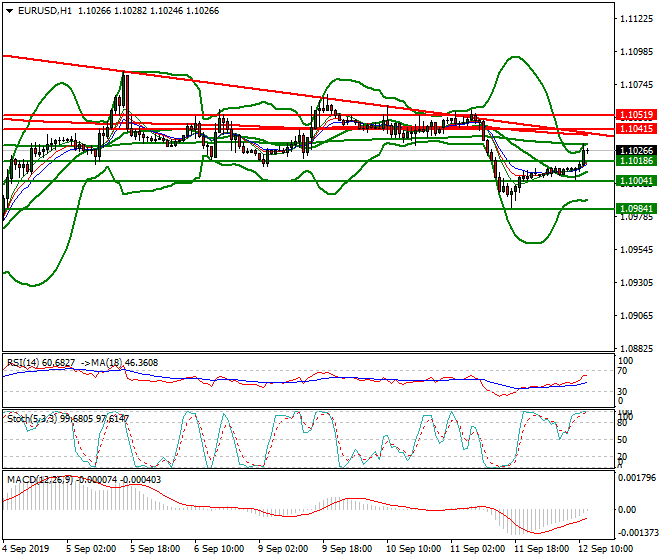Click the 0.001796 MACD scale value
Image resolution: width=660 pixels, height=560 pixels.
(x=639, y=477)
